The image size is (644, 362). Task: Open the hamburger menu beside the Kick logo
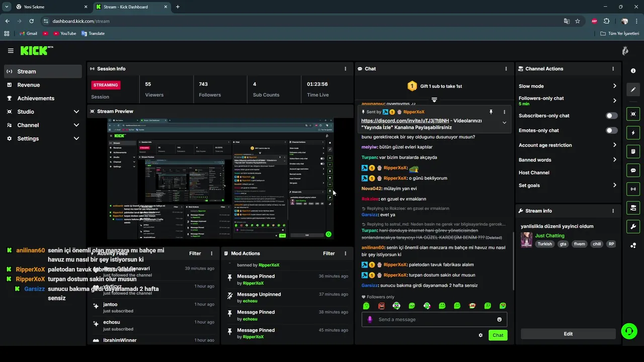click(x=11, y=51)
